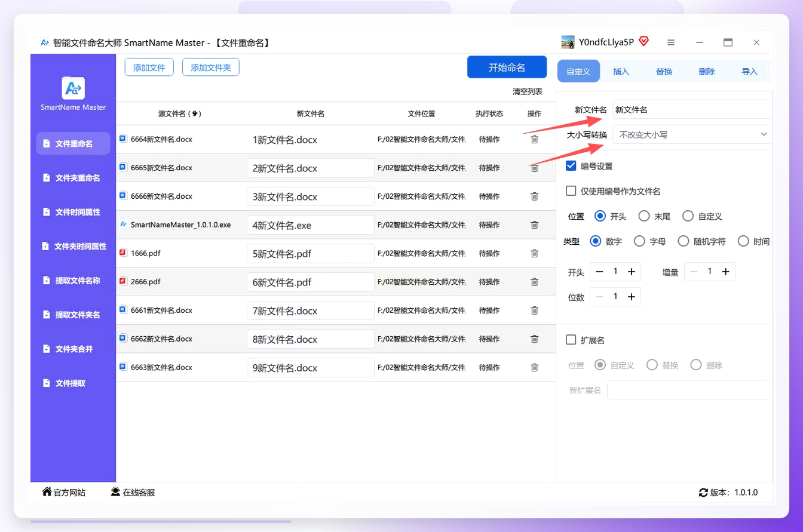The image size is (803, 532).
Task: Delete the 6664新文件名.docx row with trash icon
Action: pos(534,139)
